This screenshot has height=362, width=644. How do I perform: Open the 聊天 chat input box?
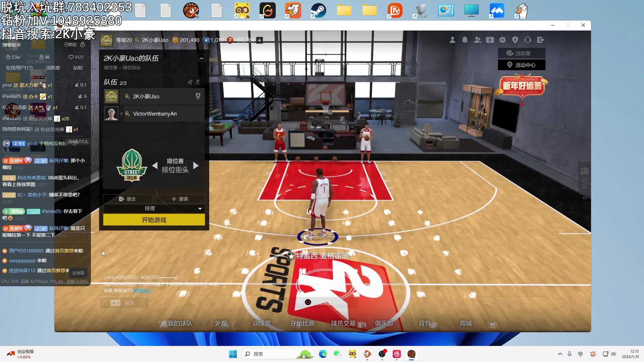[x=124, y=303]
